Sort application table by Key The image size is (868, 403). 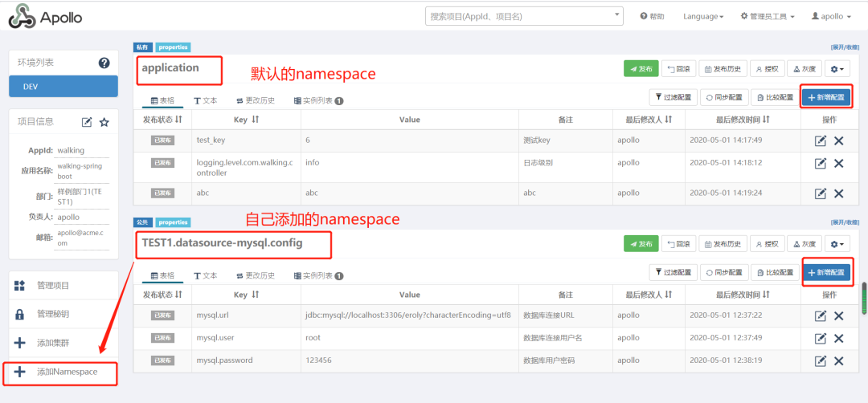256,120
